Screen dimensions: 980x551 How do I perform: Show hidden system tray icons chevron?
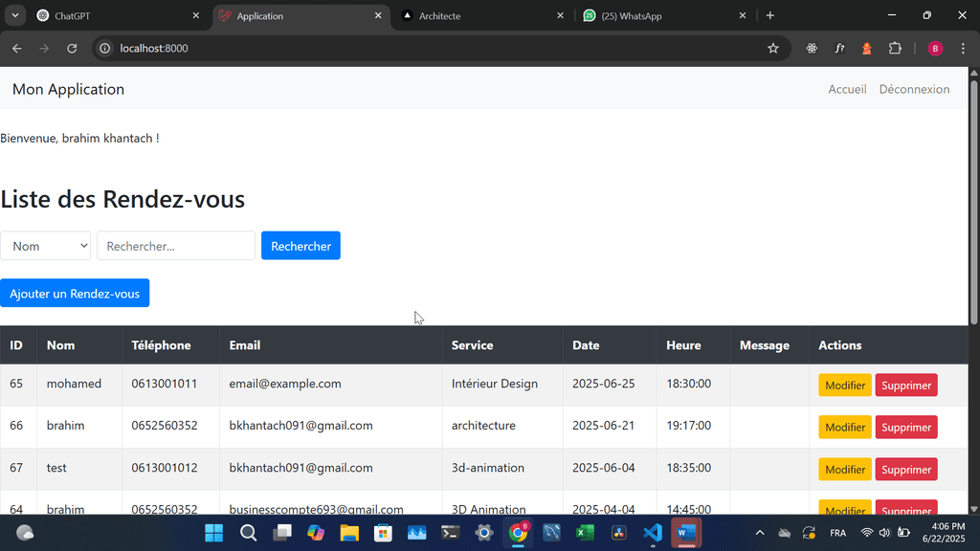[759, 533]
